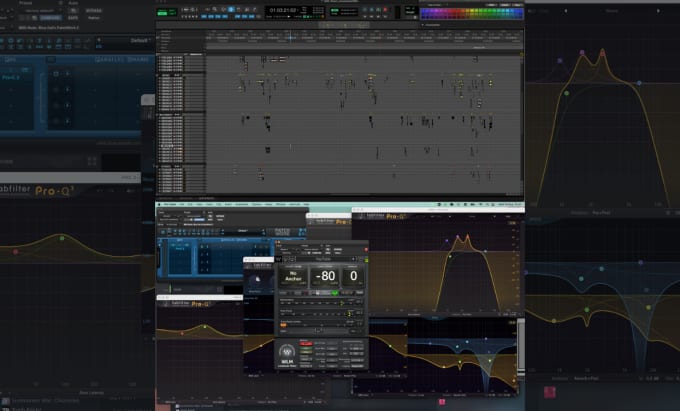Click the -80 loudness readout in WLM meter
The image size is (680, 411).
[x=325, y=276]
